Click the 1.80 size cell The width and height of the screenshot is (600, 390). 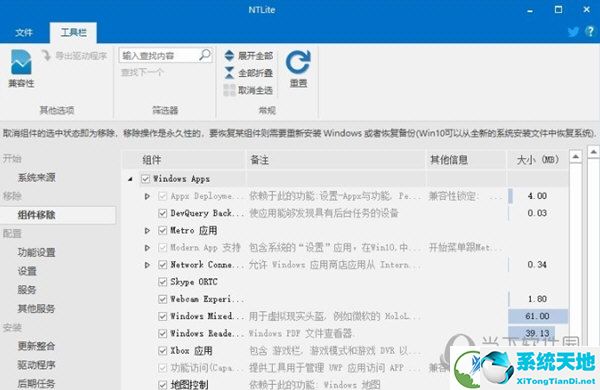[x=538, y=299]
